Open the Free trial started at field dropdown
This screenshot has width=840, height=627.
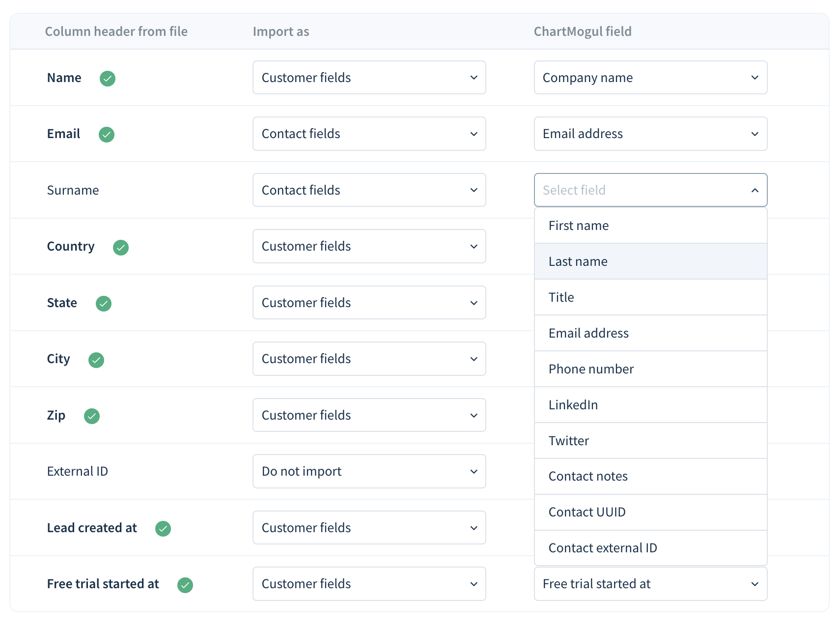click(x=650, y=584)
